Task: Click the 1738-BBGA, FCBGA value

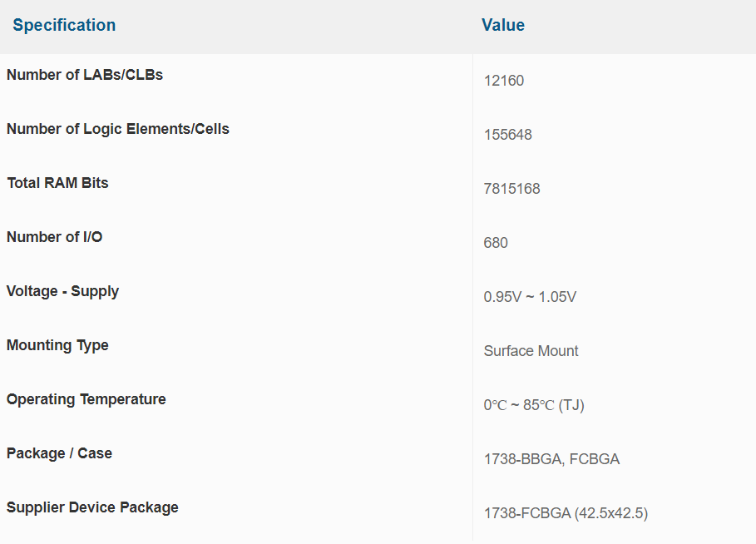Action: (551, 459)
